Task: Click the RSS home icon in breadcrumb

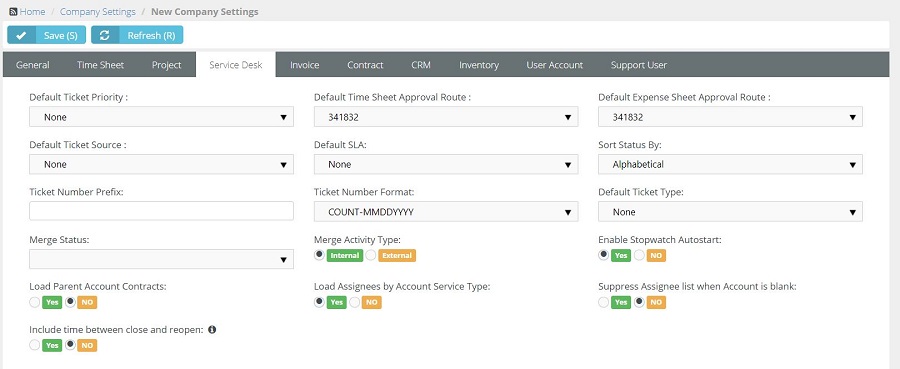Action: click(x=13, y=11)
